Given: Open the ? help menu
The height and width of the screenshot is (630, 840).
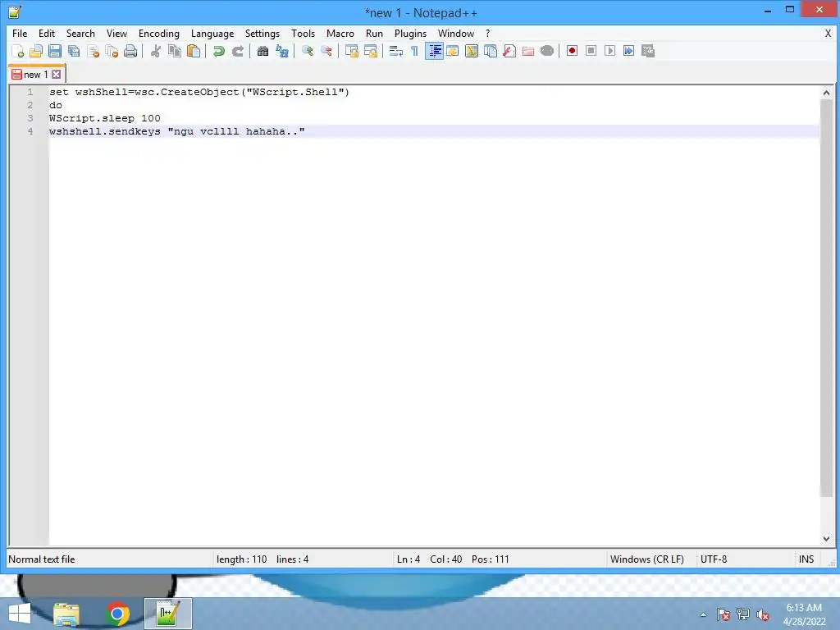Looking at the screenshot, I should click(487, 33).
